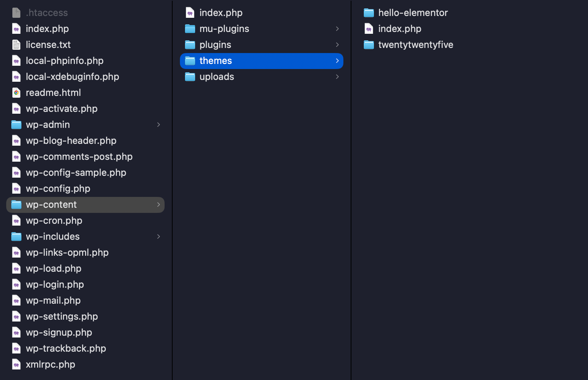Expand the mu-plugins folder chevron
Viewport: 588px width, 380px height.
[337, 29]
